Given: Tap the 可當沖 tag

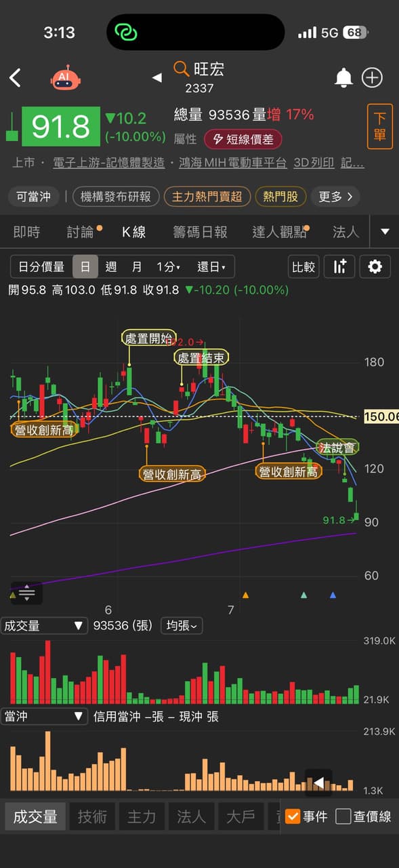Looking at the screenshot, I should 33,197.
